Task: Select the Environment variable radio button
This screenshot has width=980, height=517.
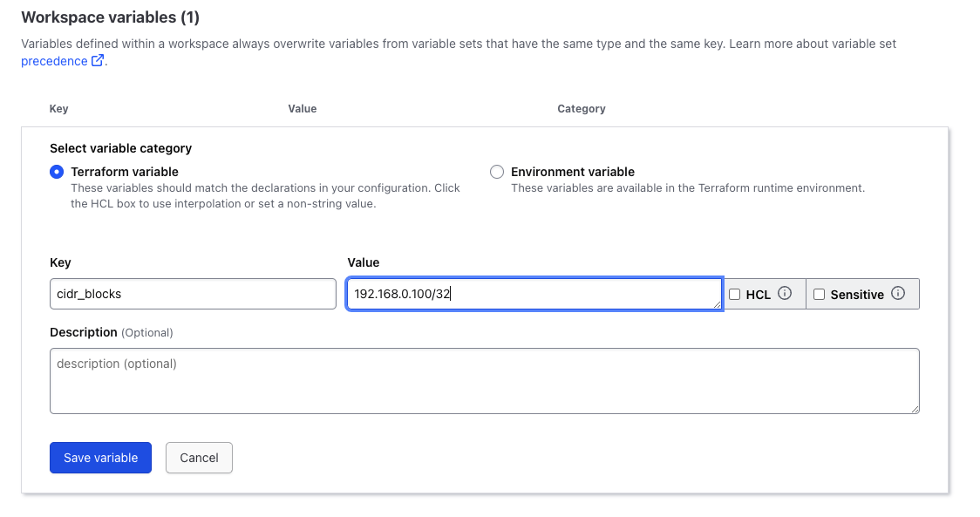Action: click(497, 172)
